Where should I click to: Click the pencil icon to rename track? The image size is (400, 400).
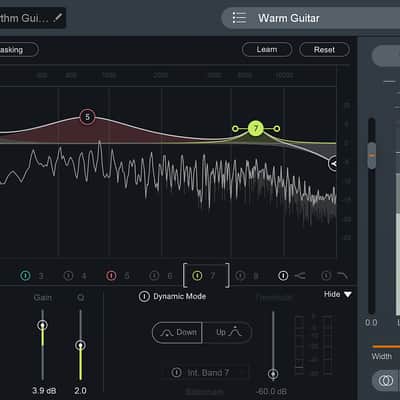[x=58, y=17]
